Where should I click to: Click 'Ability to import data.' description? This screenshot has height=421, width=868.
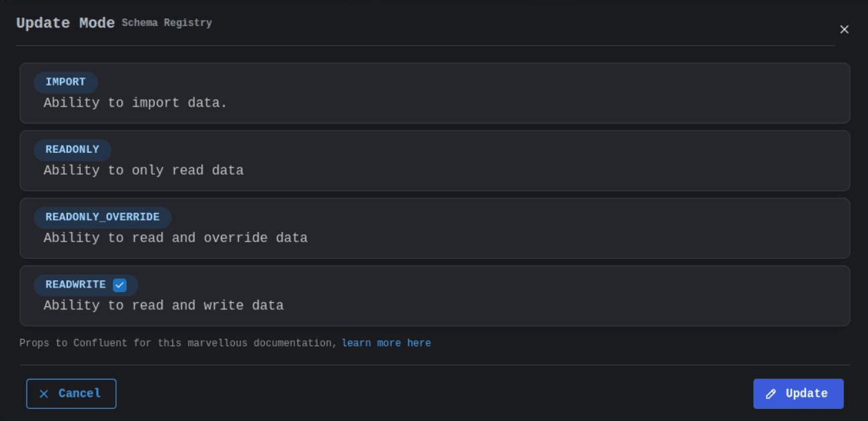coord(135,103)
